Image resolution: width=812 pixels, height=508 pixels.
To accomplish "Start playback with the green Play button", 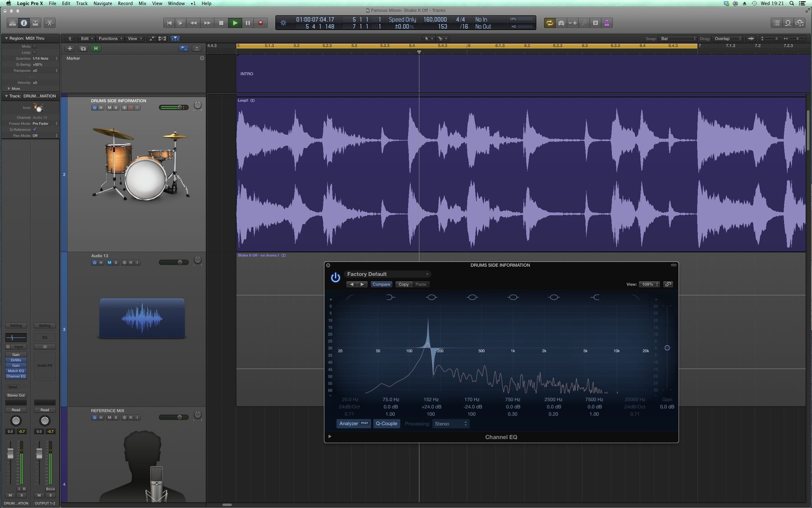I will click(x=235, y=23).
